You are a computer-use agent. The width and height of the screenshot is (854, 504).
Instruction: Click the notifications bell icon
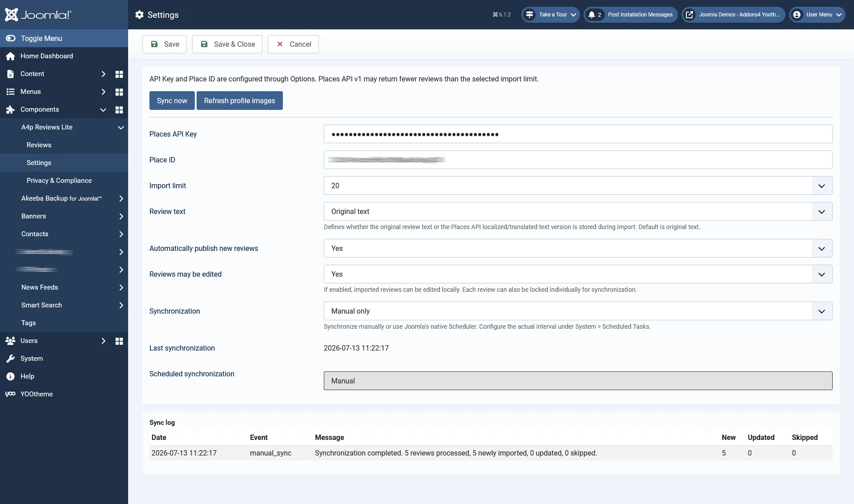click(592, 15)
